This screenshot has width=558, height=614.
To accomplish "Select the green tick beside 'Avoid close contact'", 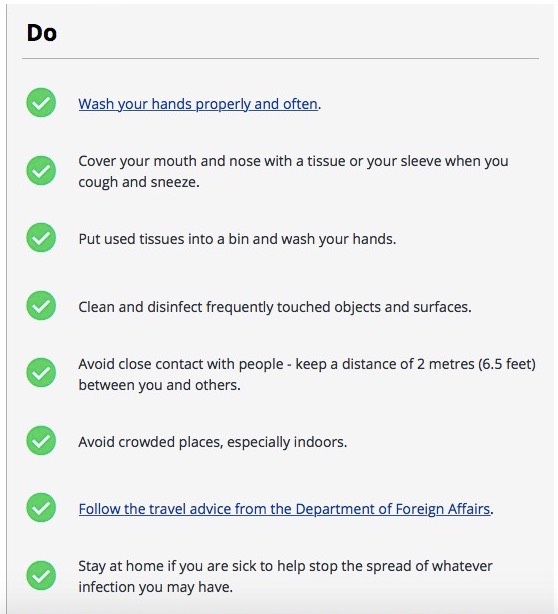I will tap(41, 373).
